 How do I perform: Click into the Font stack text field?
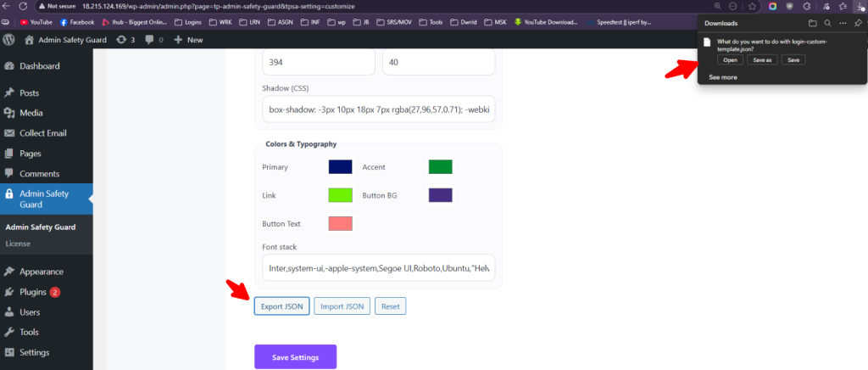(379, 269)
